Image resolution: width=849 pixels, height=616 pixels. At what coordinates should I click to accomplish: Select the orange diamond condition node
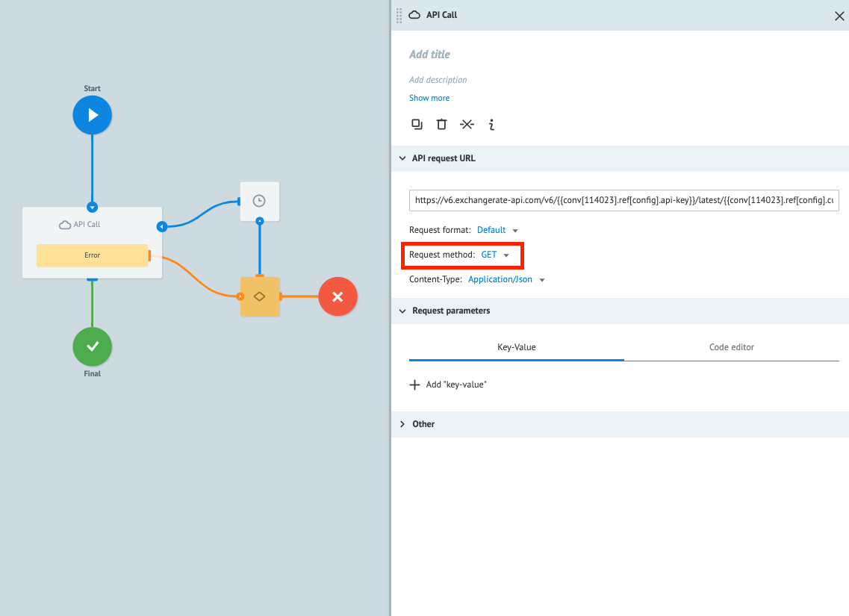pyautogui.click(x=259, y=296)
